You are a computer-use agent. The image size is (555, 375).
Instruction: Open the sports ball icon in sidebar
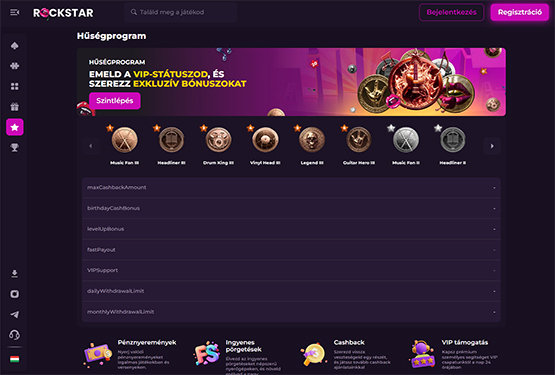[15, 66]
